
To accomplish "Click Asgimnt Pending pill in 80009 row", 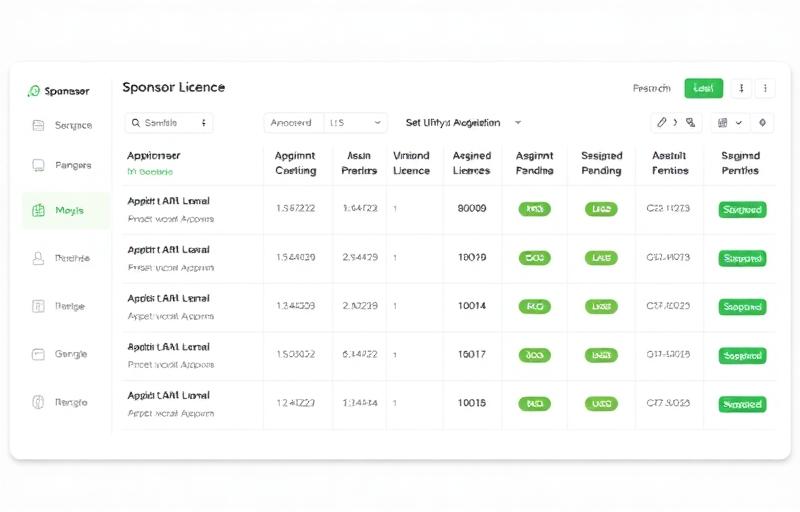I will [535, 209].
